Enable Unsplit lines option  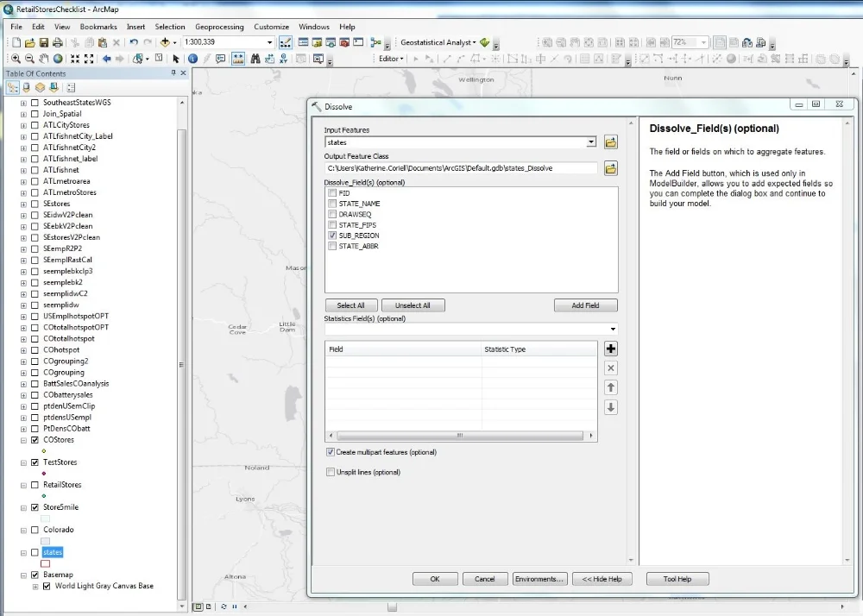click(x=331, y=472)
